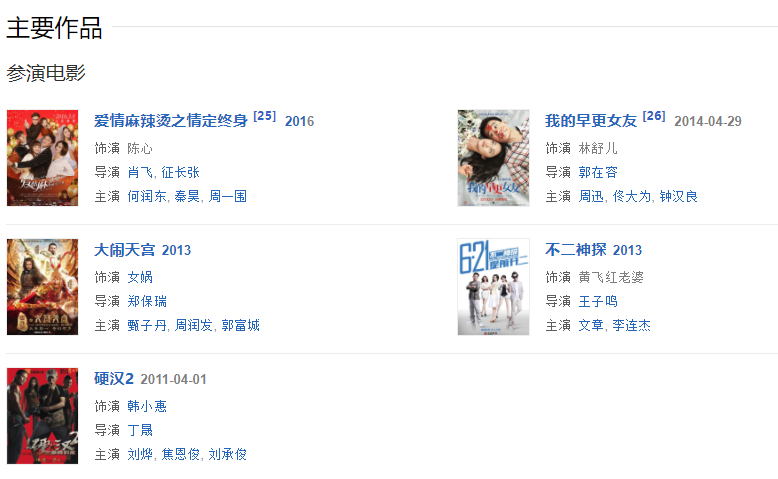The width and height of the screenshot is (778, 479).
Task: Open actor 刘烨's page
Action: 140,455
